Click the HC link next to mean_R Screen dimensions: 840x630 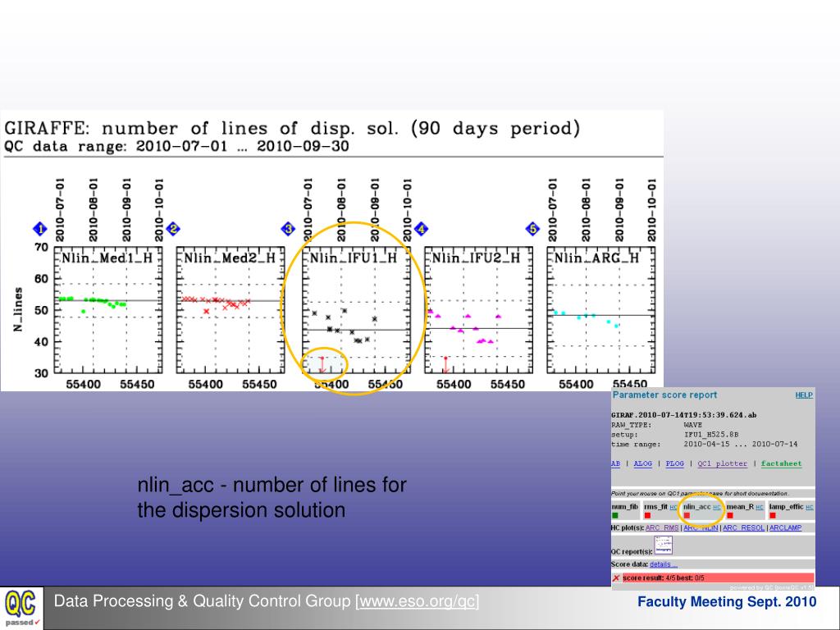pos(760,507)
